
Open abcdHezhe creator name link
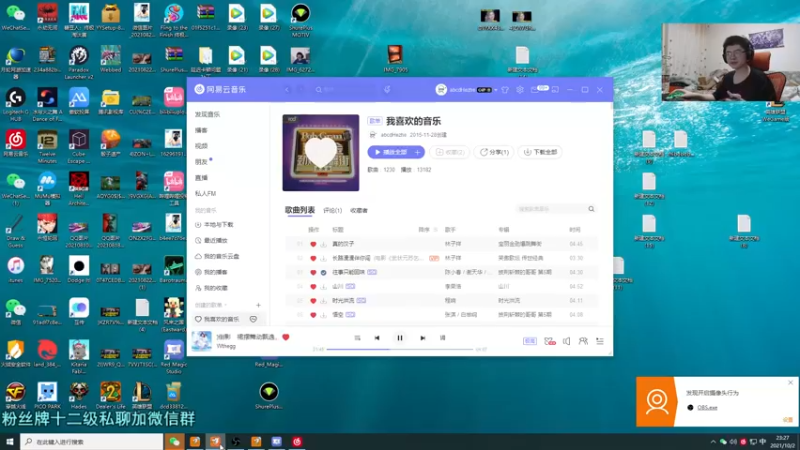coord(393,135)
